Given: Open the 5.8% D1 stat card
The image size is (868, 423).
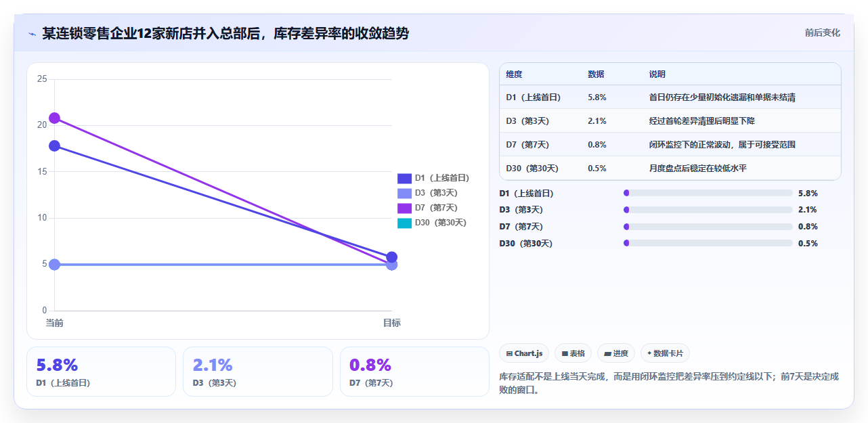Looking at the screenshot, I should coord(101,372).
